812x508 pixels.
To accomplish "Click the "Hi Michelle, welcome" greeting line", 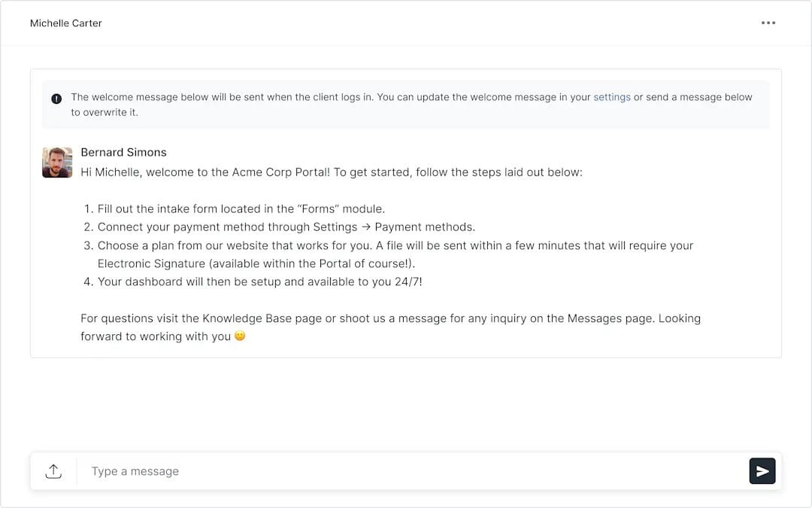I will [331, 172].
